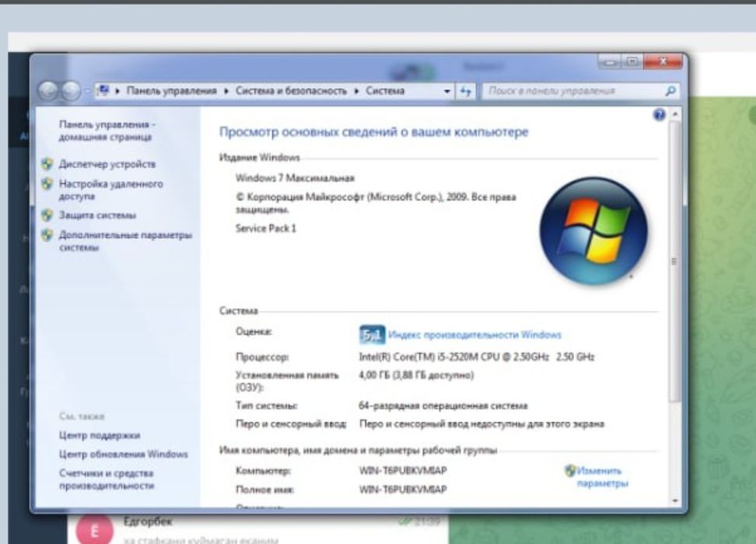Viewport: 756px width, 544px height.
Task: Open Настройка удаленного доступа link
Action: [x=111, y=190]
